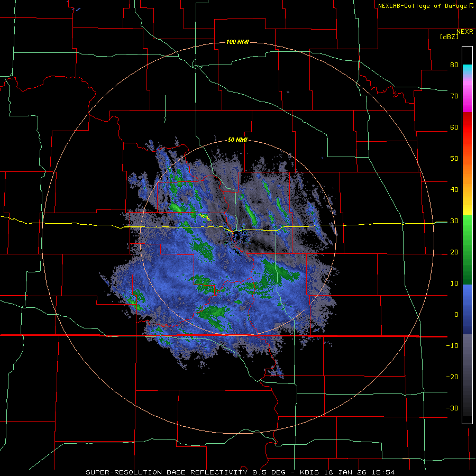Click the 40 value on the dBZ scale
Viewport: 476px width, 476px height.
point(454,190)
